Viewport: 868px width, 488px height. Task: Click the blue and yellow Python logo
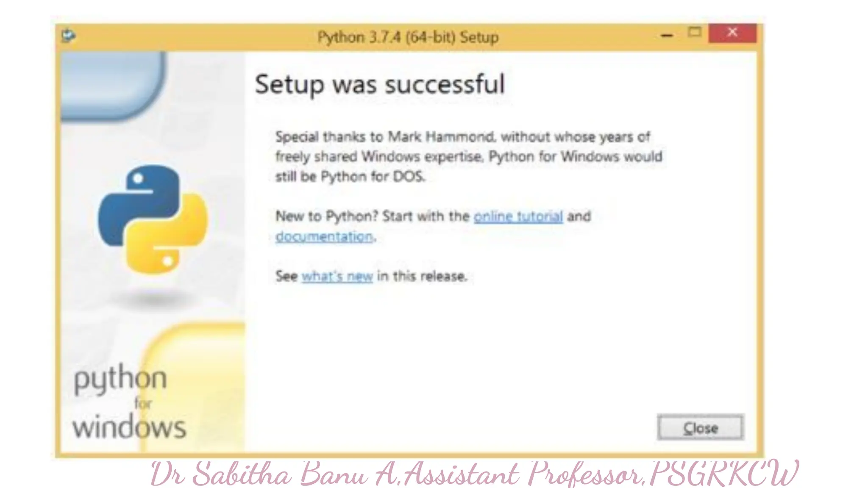(x=153, y=219)
